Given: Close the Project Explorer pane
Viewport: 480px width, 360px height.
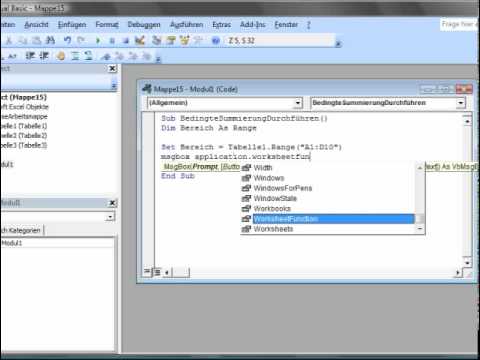Looking at the screenshot, I should pyautogui.click(x=112, y=69).
